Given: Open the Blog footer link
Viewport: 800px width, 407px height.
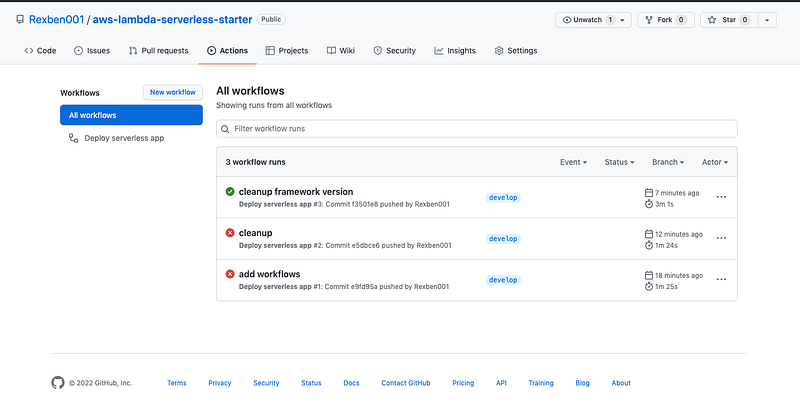Looking at the screenshot, I should (x=582, y=383).
